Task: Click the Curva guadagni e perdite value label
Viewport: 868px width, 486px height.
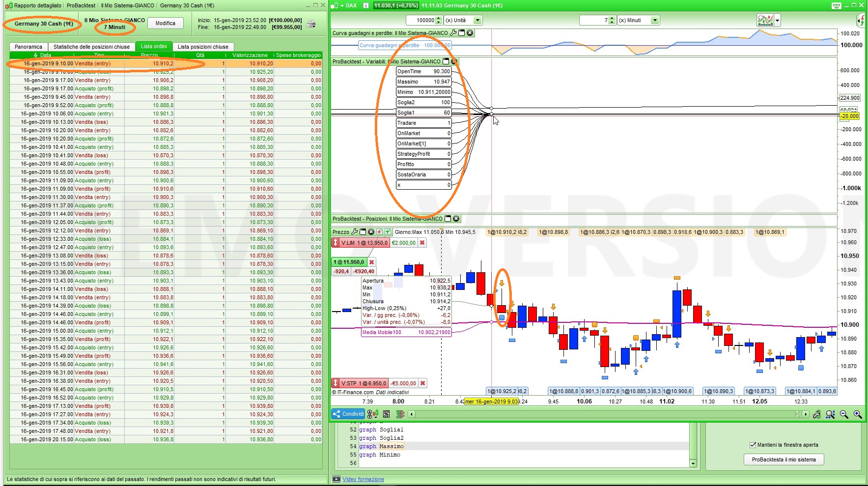Action: [405, 45]
